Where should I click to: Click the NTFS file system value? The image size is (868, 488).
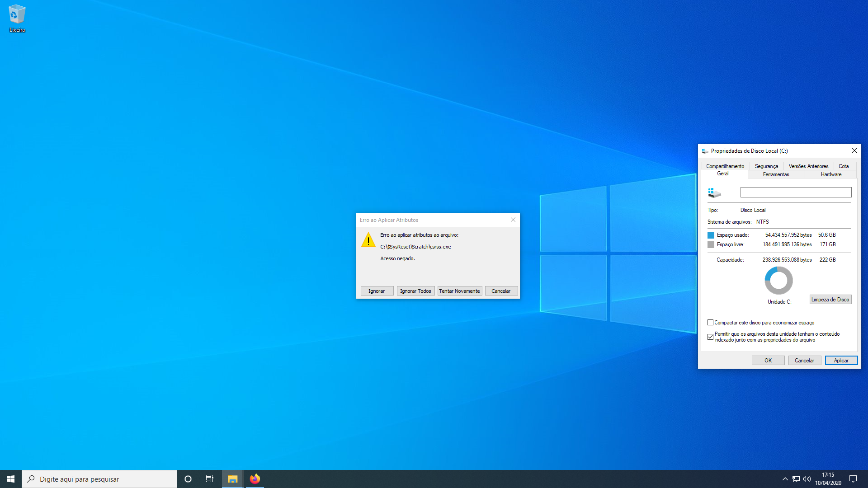pos(762,222)
